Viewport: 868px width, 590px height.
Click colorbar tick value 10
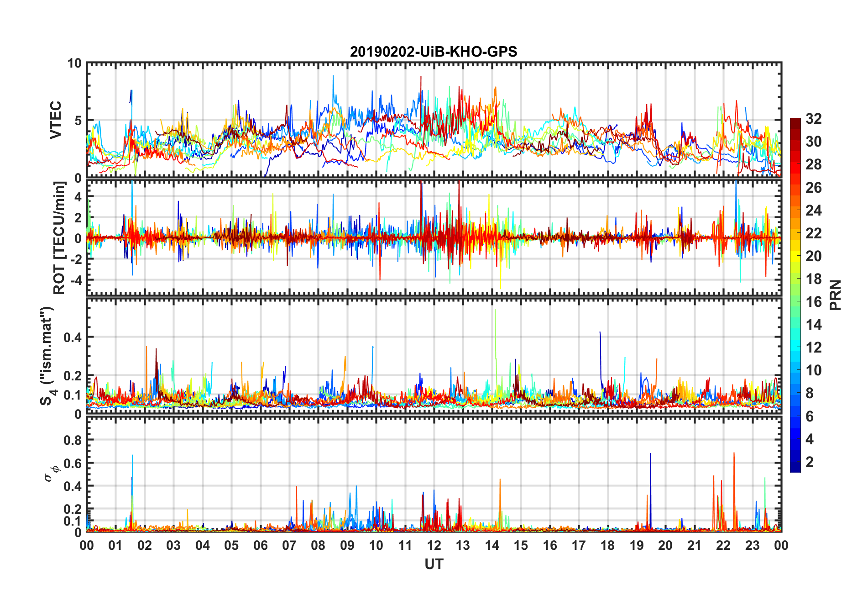813,370
